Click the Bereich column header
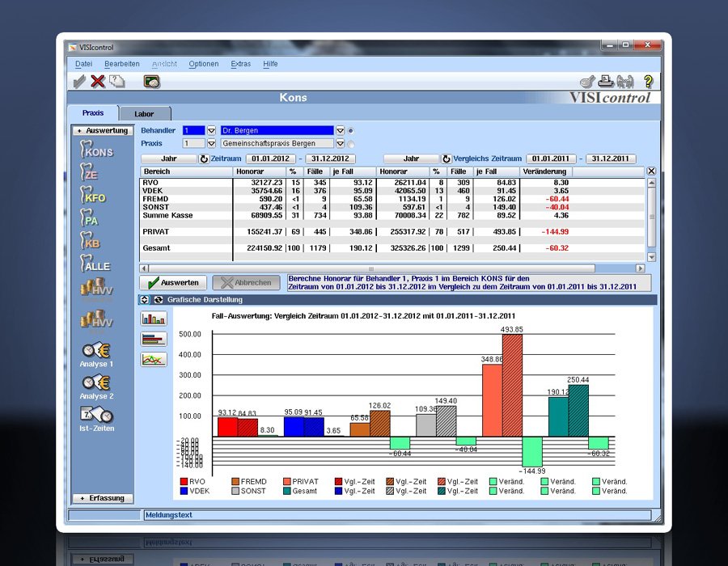This screenshot has width=728, height=566. tap(186, 171)
